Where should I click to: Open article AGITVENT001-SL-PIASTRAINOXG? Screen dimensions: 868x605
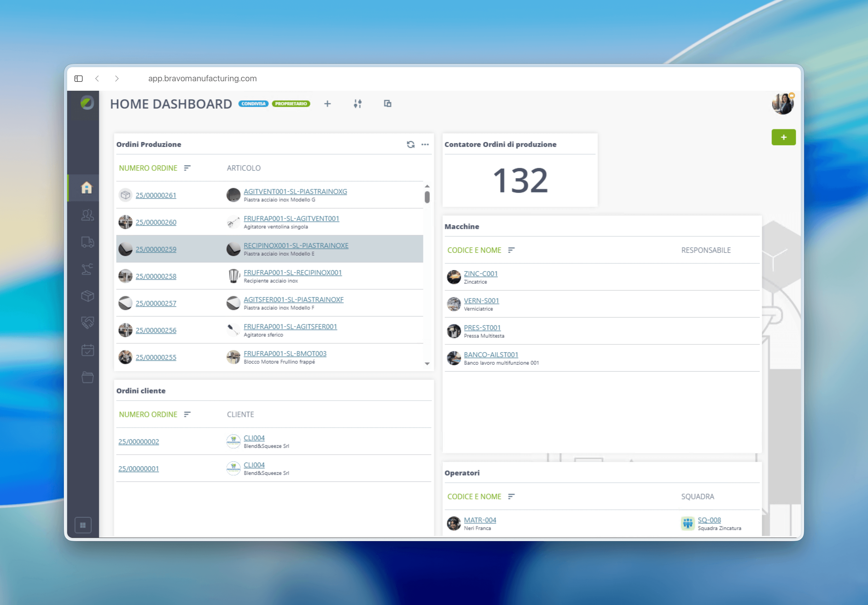point(295,191)
